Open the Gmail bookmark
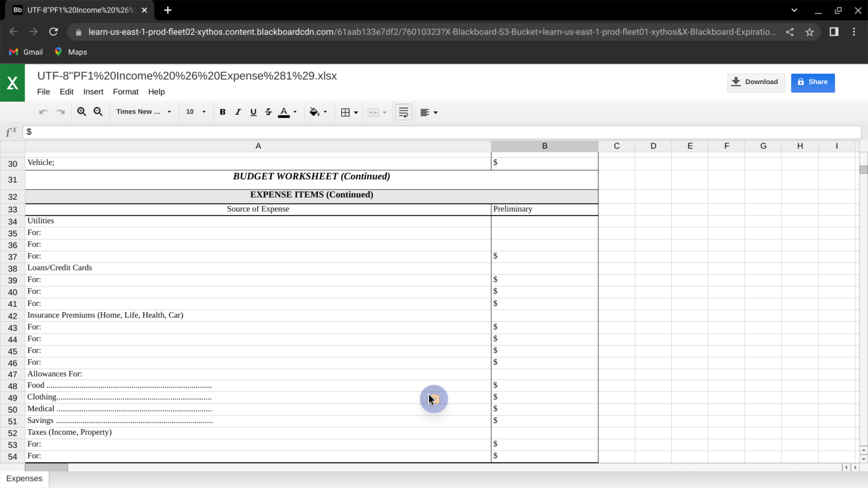 26,52
